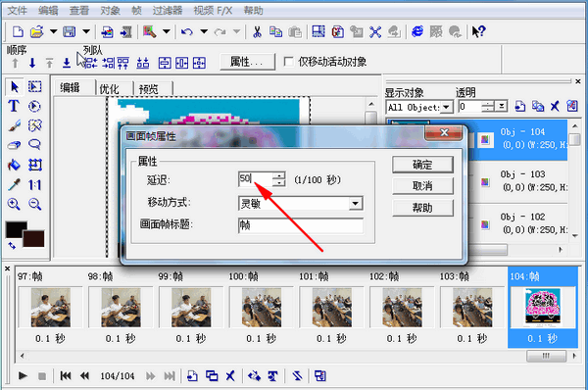The width and height of the screenshot is (588, 390).
Task: Click the 取消 button in dialog
Action: point(422,186)
